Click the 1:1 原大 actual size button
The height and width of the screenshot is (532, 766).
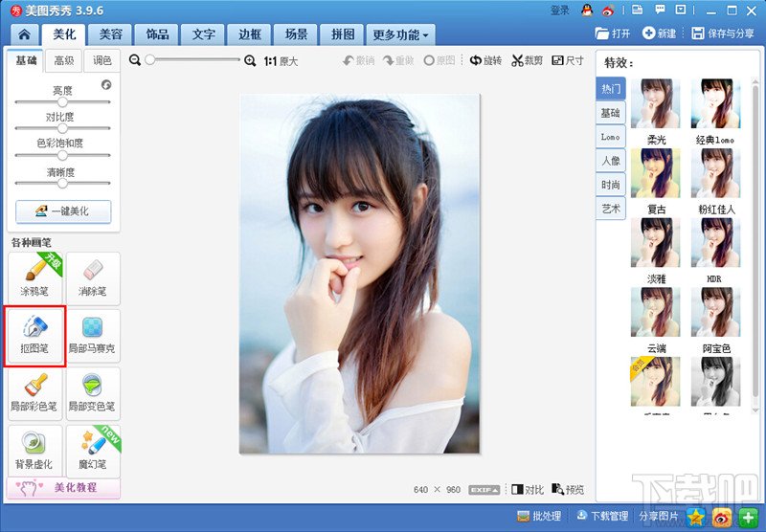tap(281, 61)
